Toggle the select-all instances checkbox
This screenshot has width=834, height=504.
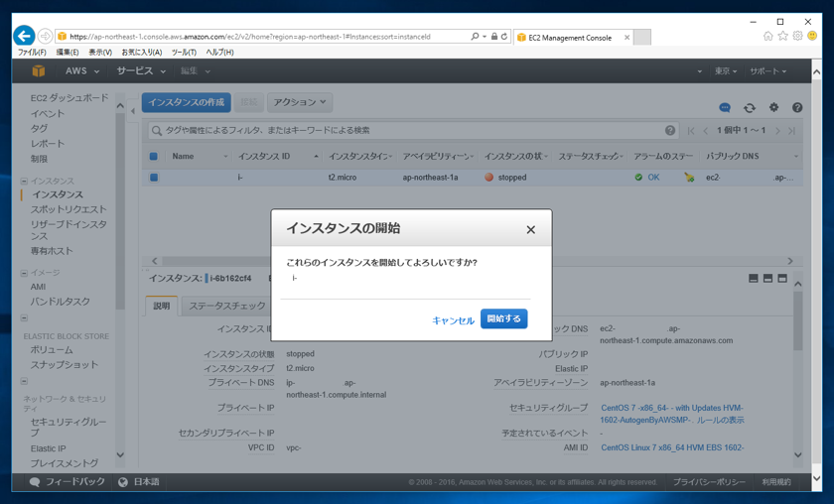(153, 157)
